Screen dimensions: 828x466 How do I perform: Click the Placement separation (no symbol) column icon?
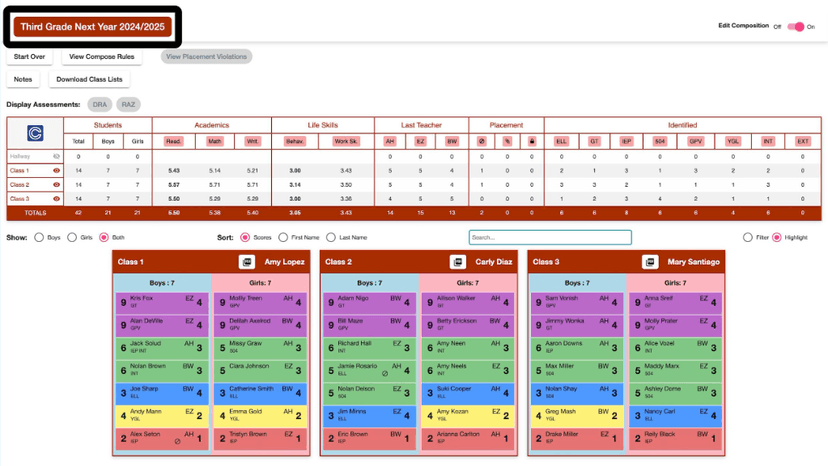(481, 141)
